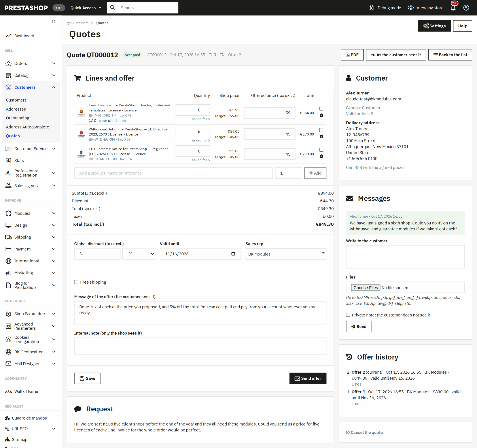Click the search magnifier icon
Image resolution: width=477 pixels, height=448 pixels.
pyautogui.click(x=113, y=8)
